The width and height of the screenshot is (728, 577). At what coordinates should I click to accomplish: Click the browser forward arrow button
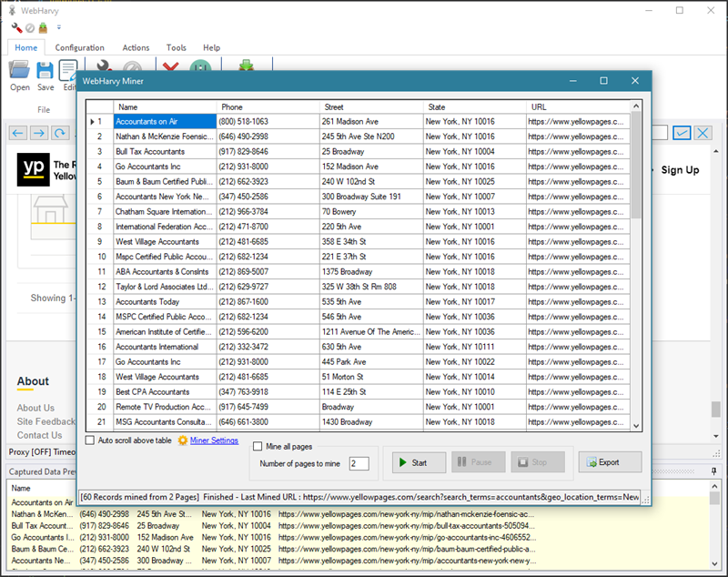[x=39, y=133]
